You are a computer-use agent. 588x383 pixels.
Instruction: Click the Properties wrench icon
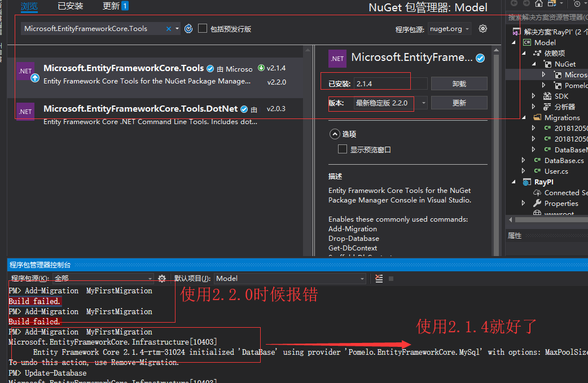[537, 203]
